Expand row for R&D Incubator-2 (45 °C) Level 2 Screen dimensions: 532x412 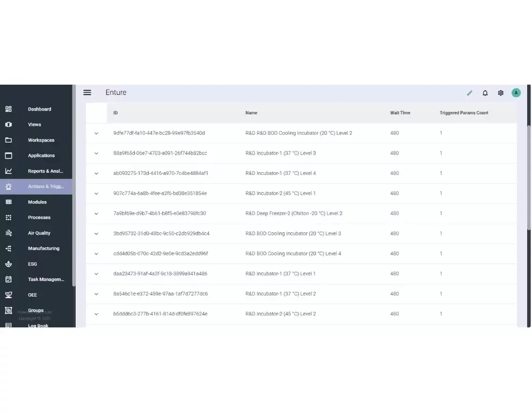pos(97,314)
